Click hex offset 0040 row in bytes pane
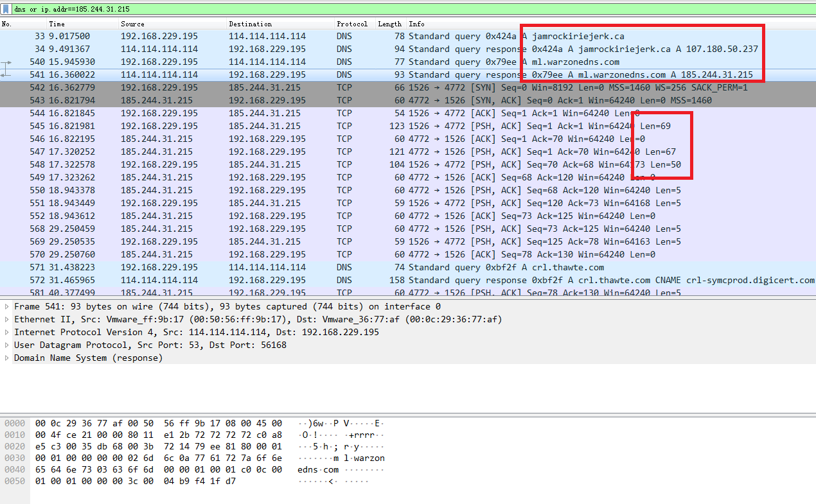Image resolution: width=816 pixels, height=504 pixels. click(15, 469)
